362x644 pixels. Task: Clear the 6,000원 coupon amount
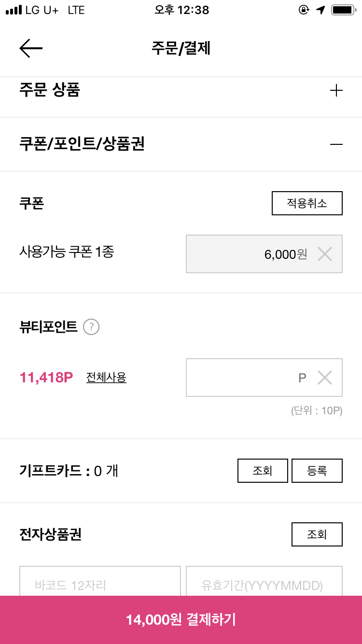coord(325,254)
